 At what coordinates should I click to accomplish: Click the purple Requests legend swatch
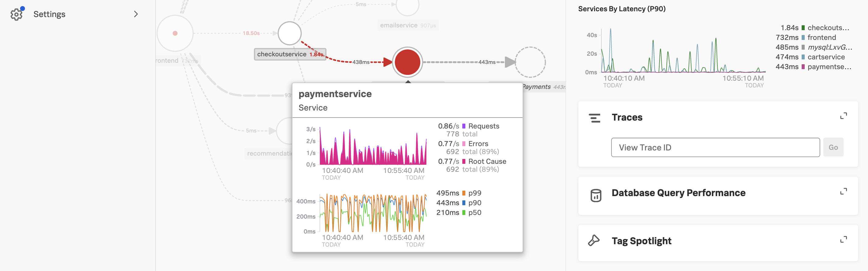click(464, 126)
